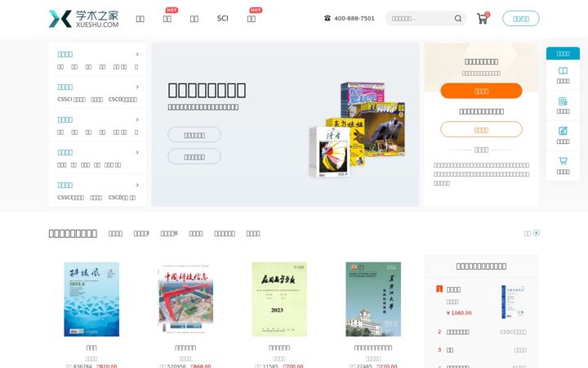Open the second navigation item with HOT badge
This screenshot has width=588, height=368.
pos(167,19)
